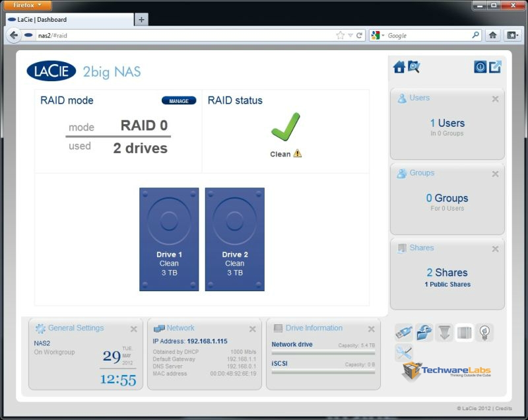
Task: Open the eco management light bulb icon
Action: point(484,333)
